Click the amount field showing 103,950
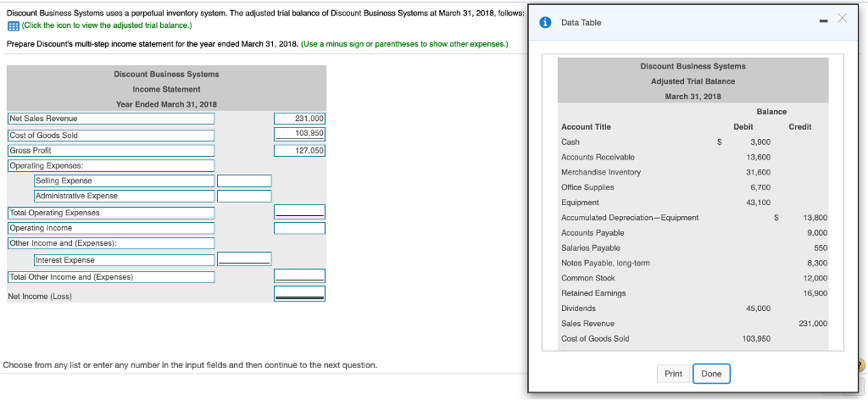This screenshot has height=400, width=868. click(x=299, y=133)
